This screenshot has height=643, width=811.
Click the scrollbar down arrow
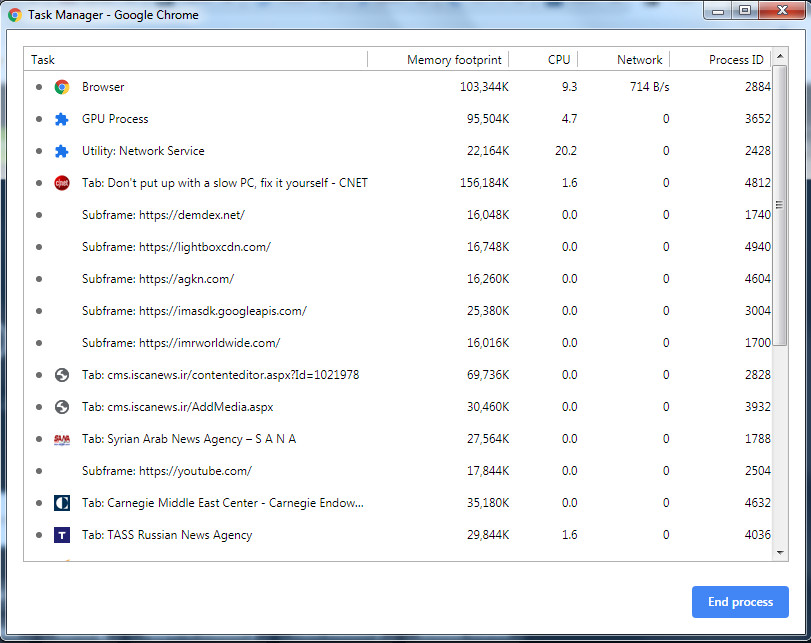pyautogui.click(x=780, y=553)
